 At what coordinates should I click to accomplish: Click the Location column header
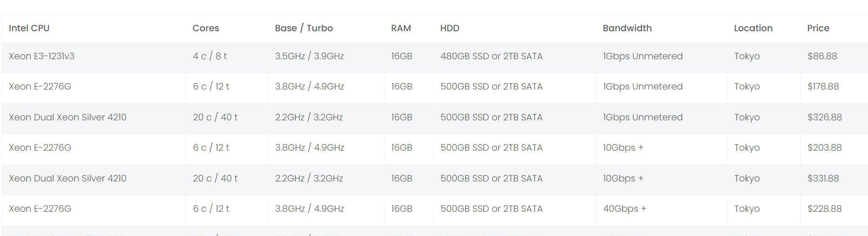pos(753,28)
